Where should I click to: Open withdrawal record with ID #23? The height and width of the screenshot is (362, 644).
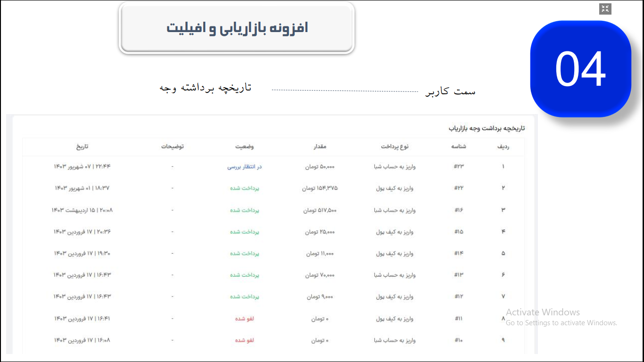[459, 167]
